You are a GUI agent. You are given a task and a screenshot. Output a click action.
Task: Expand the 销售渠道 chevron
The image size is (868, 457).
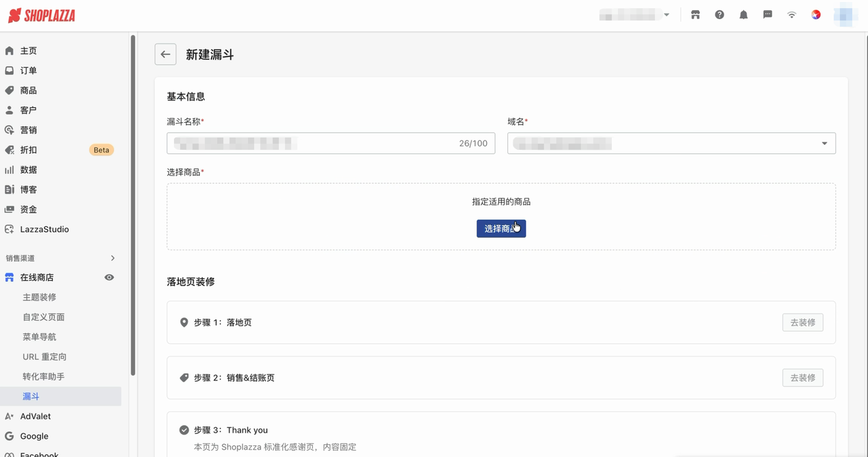(x=113, y=258)
